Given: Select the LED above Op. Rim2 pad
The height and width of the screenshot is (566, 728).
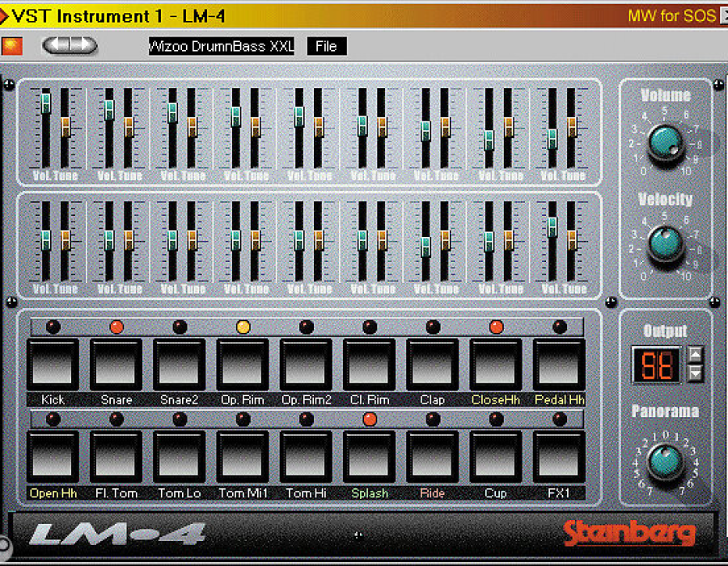Looking at the screenshot, I should pos(307,327).
